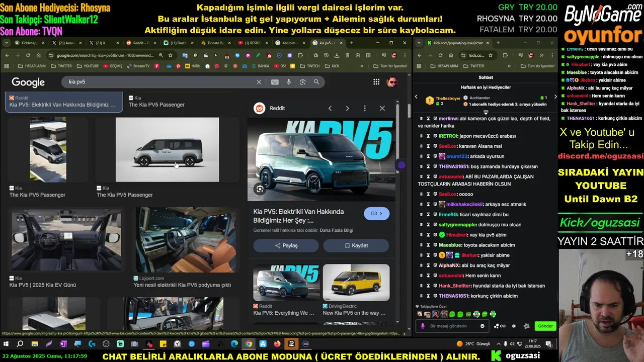
Task: Open the Google apps grid
Action: (x=376, y=82)
